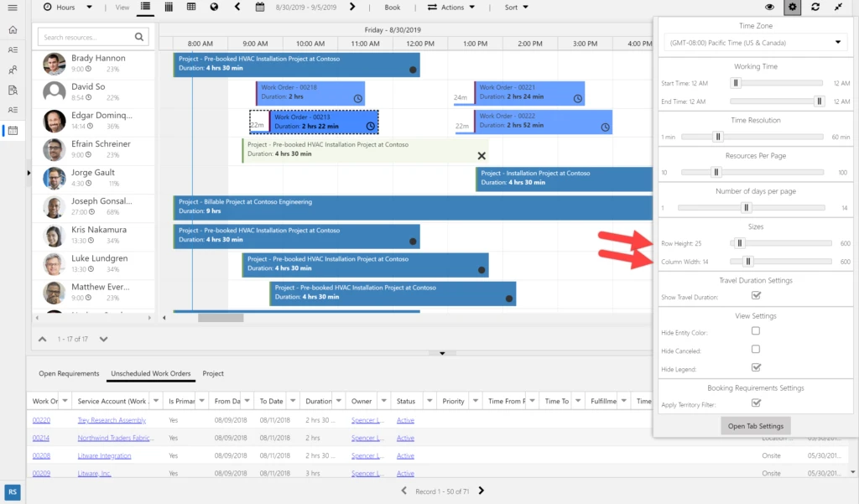Open the Actions dropdown menu
Image resolution: width=859 pixels, height=504 pixels.
click(x=451, y=8)
